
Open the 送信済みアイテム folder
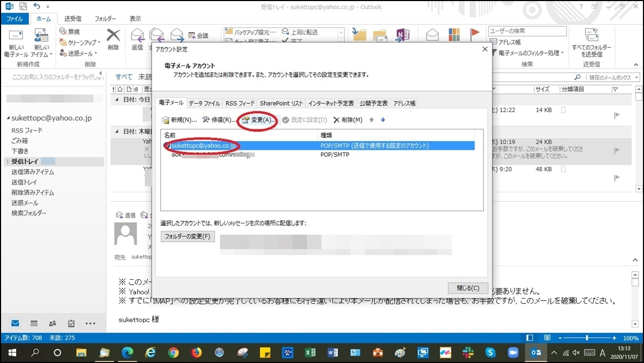click(33, 172)
